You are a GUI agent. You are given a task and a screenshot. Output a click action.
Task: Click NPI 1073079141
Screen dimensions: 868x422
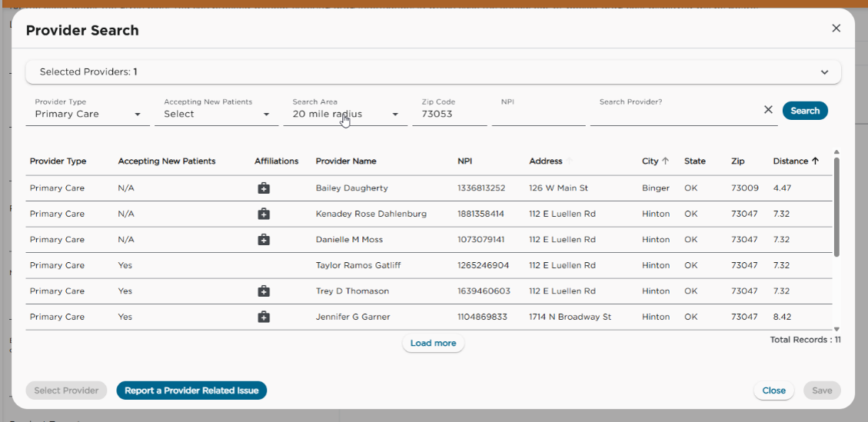pyautogui.click(x=481, y=240)
